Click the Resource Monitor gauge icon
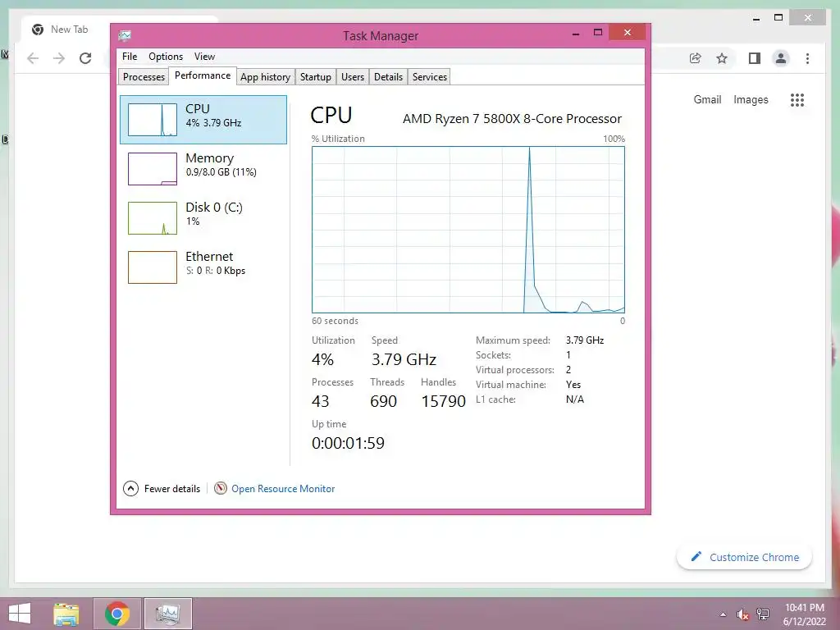The height and width of the screenshot is (630, 840). pos(220,488)
